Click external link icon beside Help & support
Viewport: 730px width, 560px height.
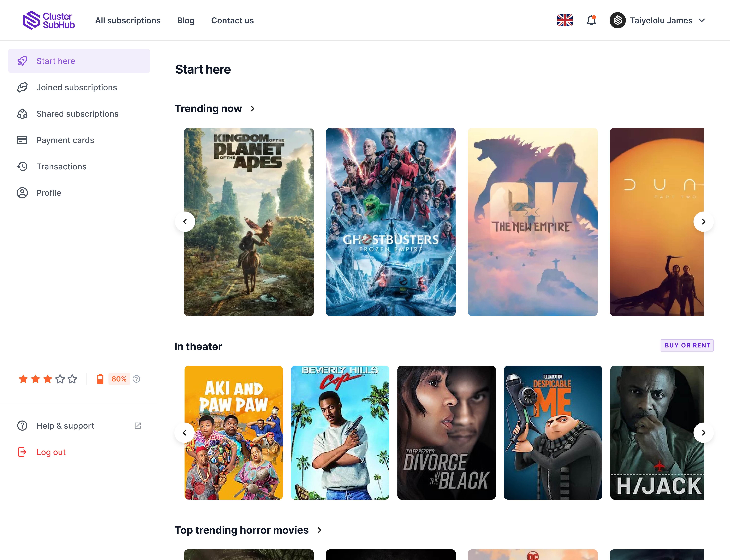(138, 426)
